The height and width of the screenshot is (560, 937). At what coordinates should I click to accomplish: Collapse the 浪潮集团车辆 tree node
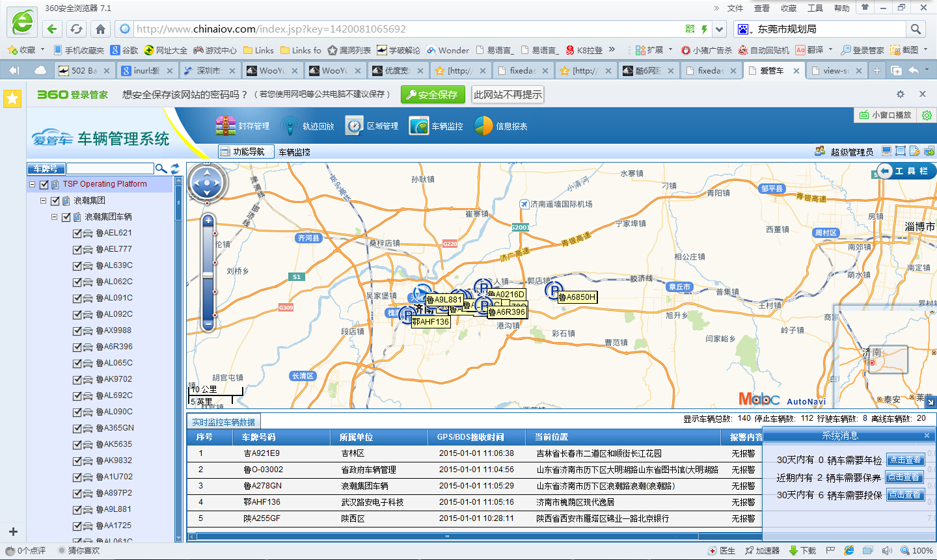pyautogui.click(x=54, y=217)
